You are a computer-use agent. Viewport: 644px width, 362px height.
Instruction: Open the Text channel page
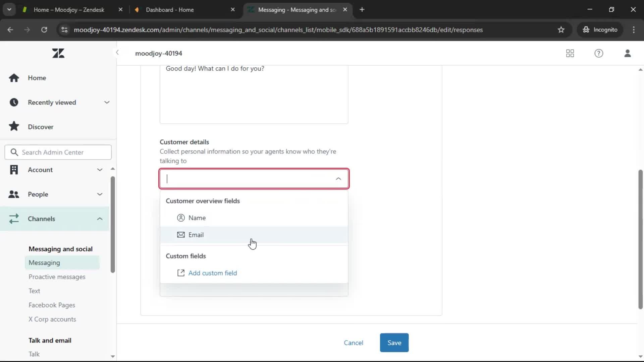[x=34, y=291]
